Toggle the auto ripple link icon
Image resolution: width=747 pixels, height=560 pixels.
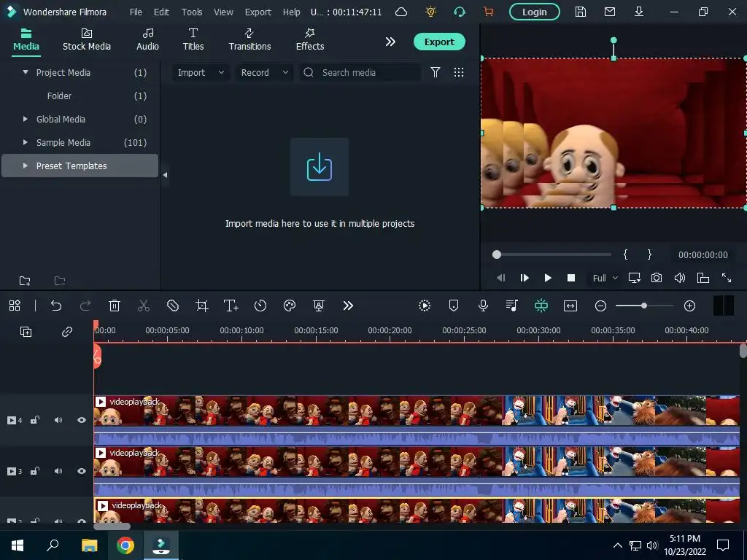(x=67, y=332)
